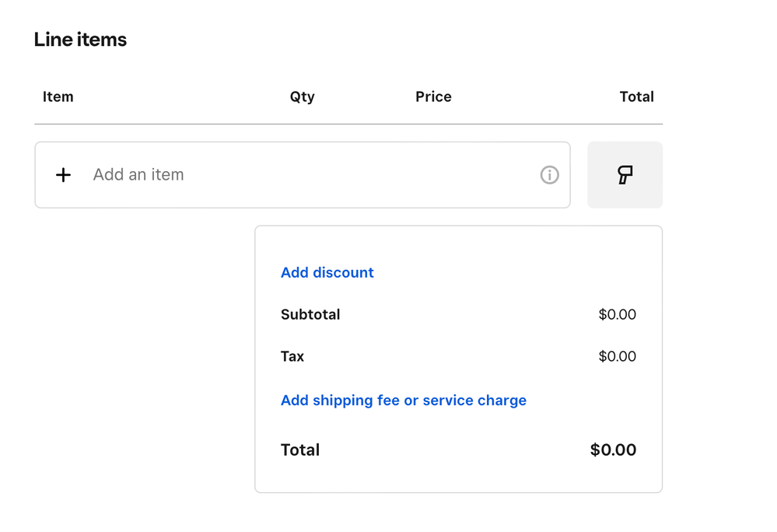Select the Tax $0.00 amount
The image size is (777, 532).
click(617, 356)
